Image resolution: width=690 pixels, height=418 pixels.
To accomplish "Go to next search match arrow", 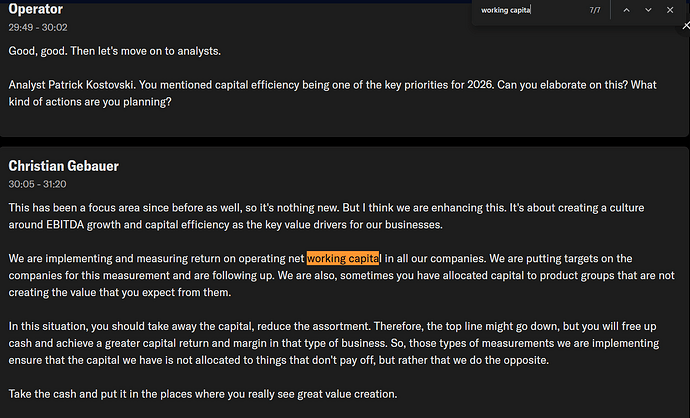I will [x=648, y=10].
